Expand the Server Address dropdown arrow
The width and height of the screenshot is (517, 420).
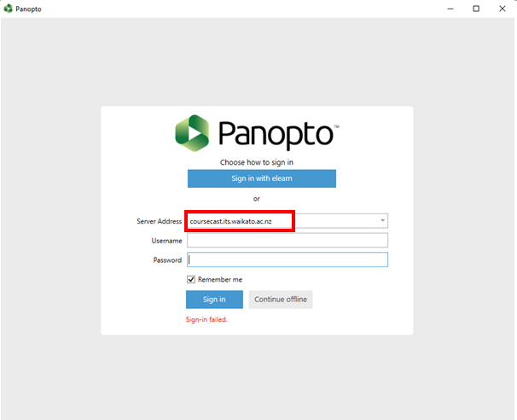click(382, 220)
